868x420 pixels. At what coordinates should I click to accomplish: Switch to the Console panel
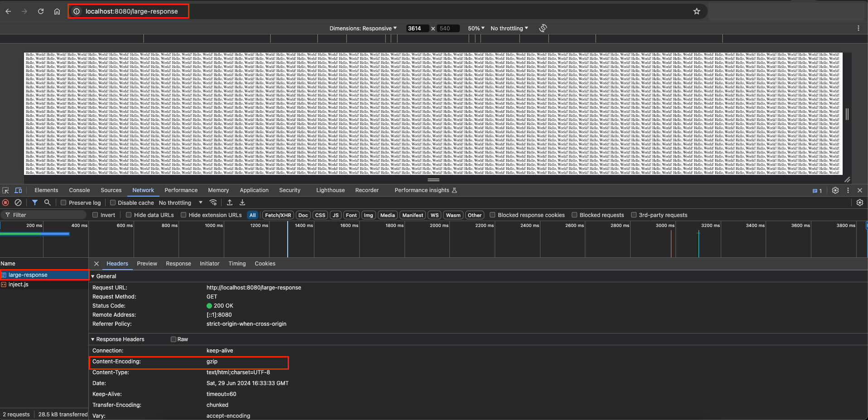pyautogui.click(x=79, y=190)
